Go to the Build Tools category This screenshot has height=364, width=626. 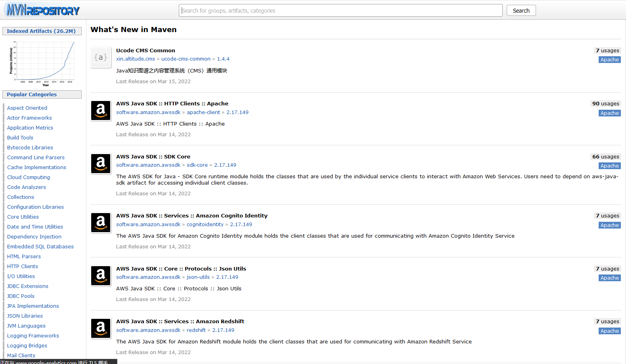pos(20,137)
